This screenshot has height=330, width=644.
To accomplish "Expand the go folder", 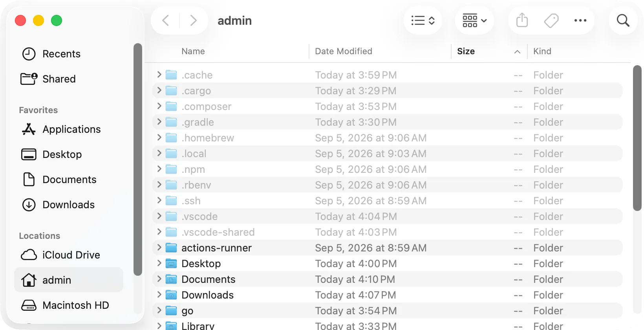I will tap(159, 310).
